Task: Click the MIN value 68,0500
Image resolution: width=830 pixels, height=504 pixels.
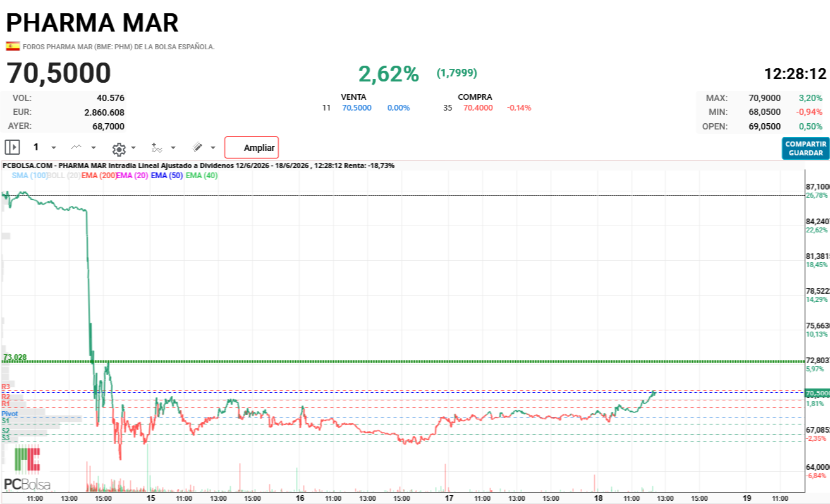Action: pyautogui.click(x=765, y=112)
